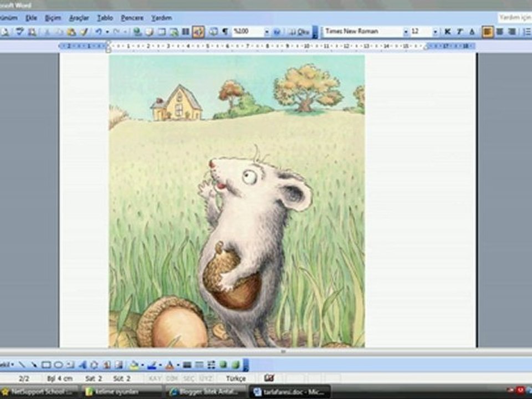Expand the standard toolbar options chevron

pyautogui.click(x=315, y=32)
